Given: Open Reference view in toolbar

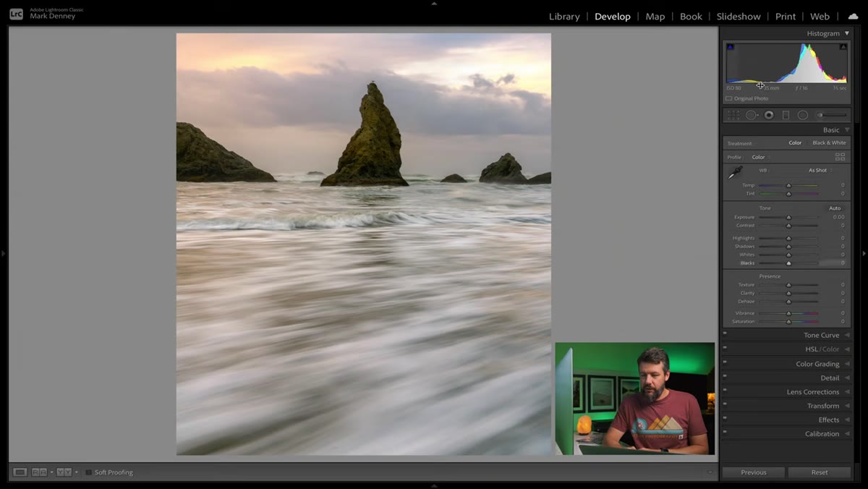Looking at the screenshot, I should point(39,472).
